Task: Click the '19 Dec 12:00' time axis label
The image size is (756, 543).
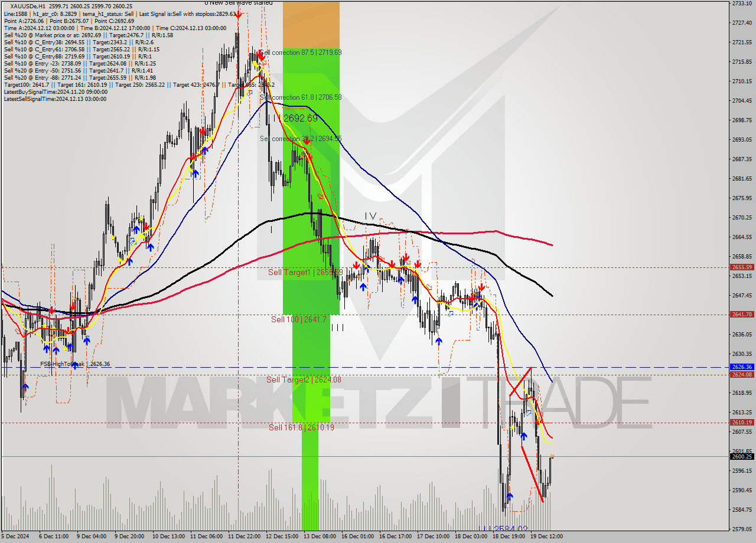Action: tap(546, 537)
